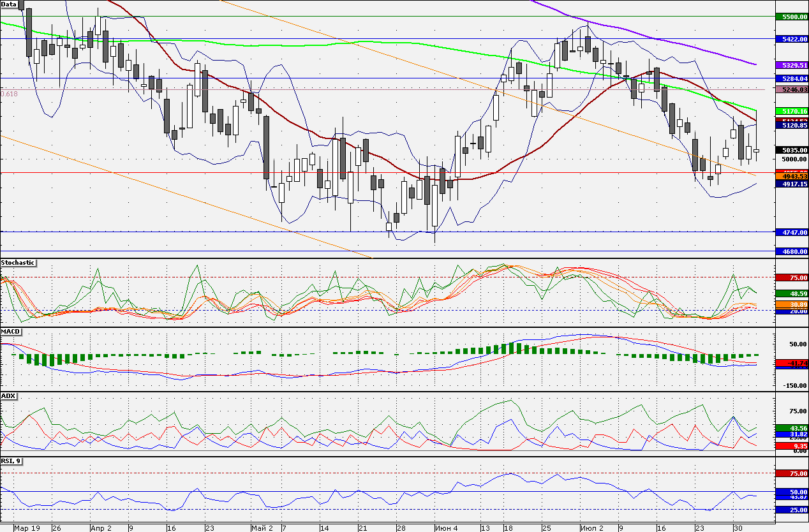Select the green 48.59 Stochastic value
This screenshot has height=532, width=809.
[x=791, y=293]
